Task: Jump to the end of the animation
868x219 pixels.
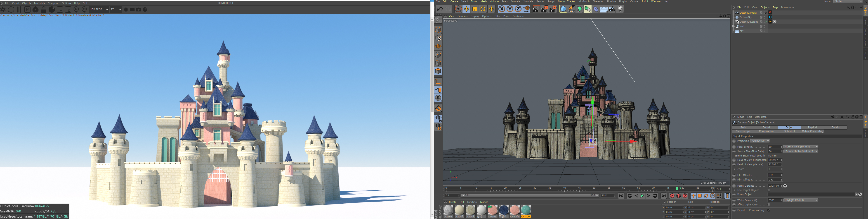Action: [x=664, y=196]
